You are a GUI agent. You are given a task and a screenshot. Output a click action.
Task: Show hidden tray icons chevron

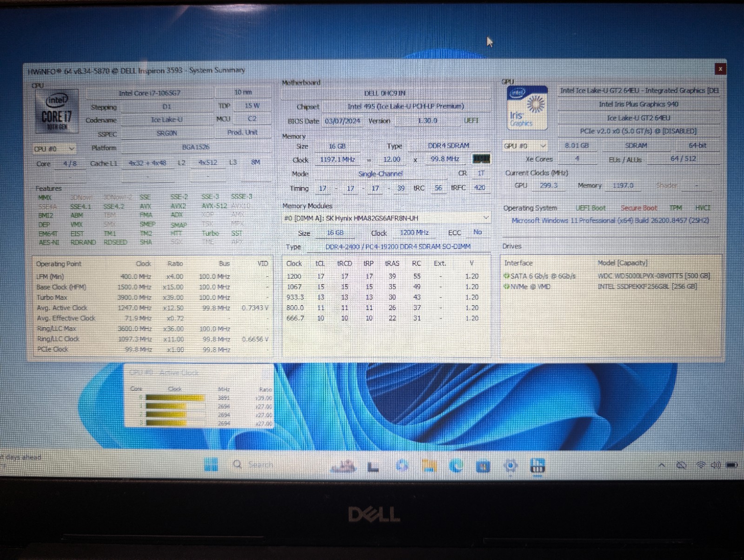[662, 465]
